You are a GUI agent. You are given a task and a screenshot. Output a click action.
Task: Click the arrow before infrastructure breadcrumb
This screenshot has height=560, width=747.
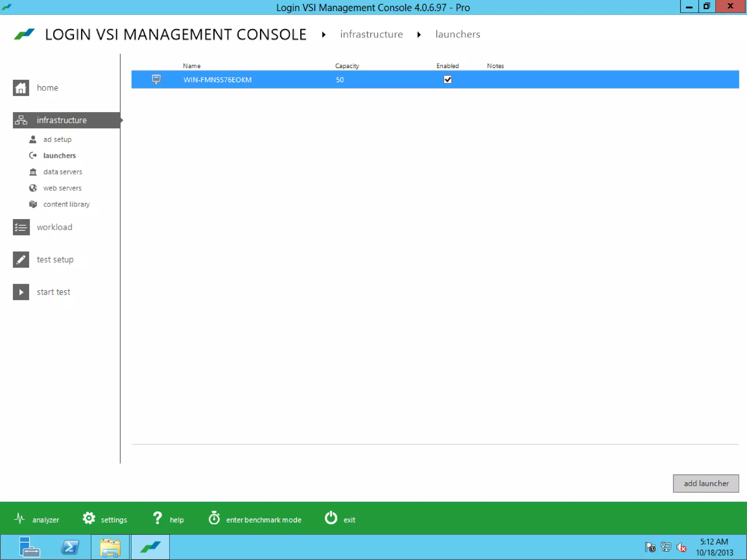coord(324,35)
